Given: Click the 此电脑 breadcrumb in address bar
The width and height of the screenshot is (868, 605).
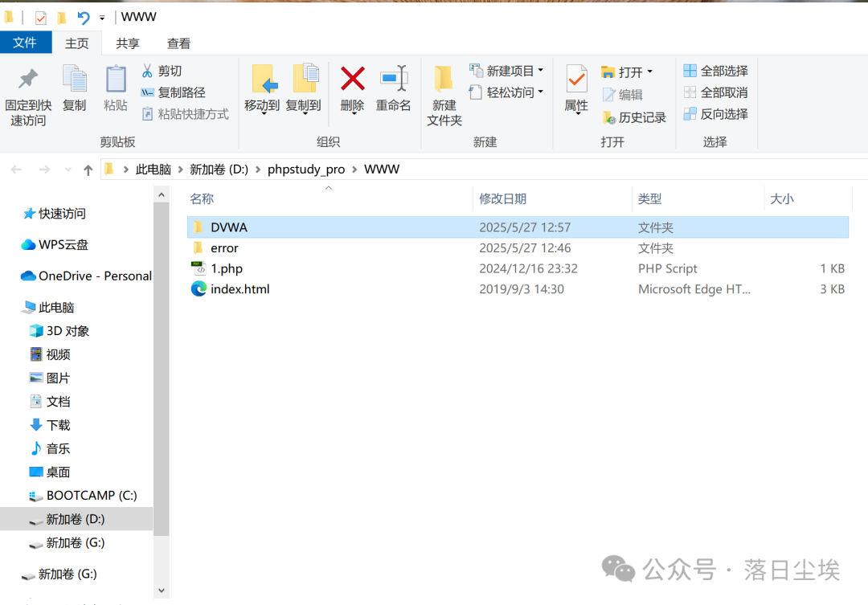Looking at the screenshot, I should coord(154,170).
